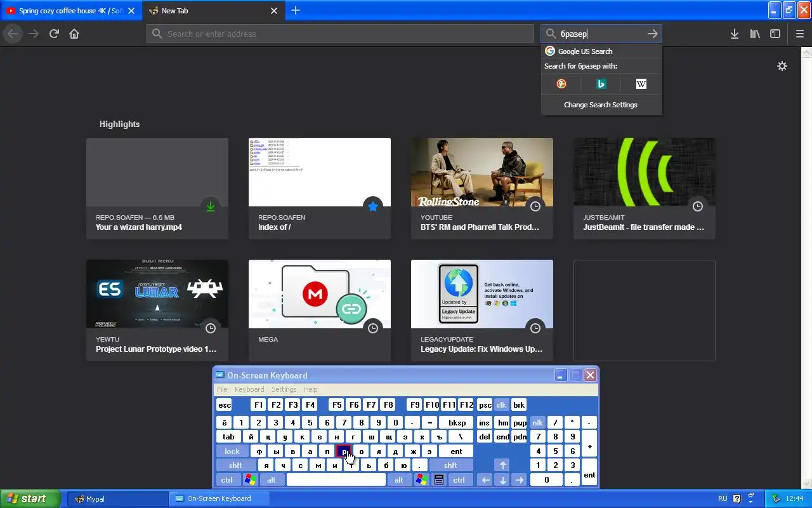Select On-Screen Keyboard taskbar button

click(219, 498)
